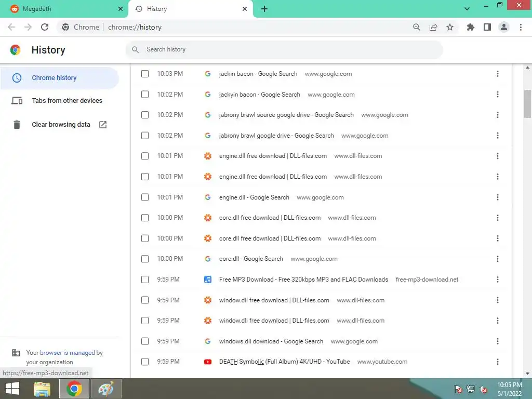Click the Free MP3 Download favicon
This screenshot has width=532, height=399.
pos(208,280)
